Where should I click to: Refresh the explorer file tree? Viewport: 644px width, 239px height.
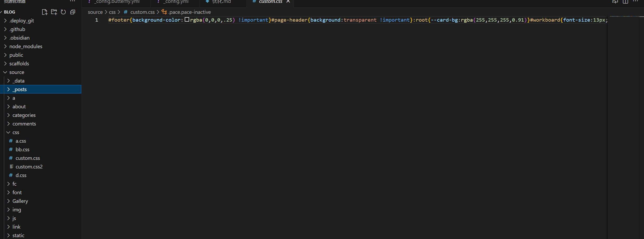click(x=63, y=12)
